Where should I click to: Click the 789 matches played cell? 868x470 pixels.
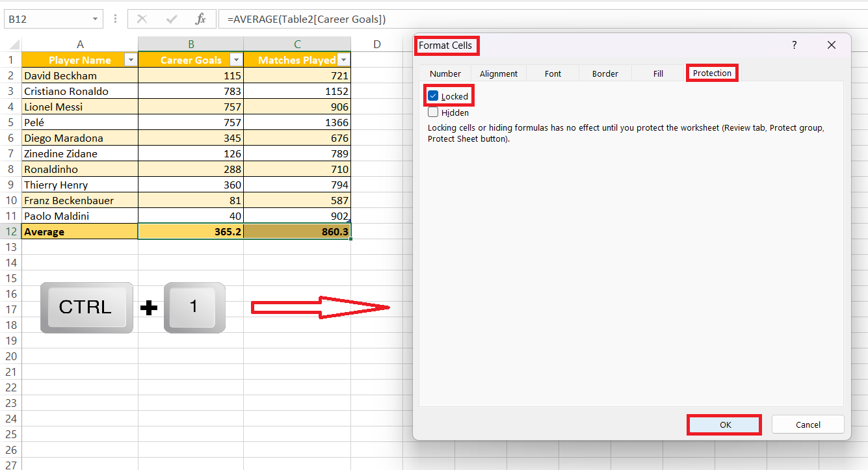297,153
